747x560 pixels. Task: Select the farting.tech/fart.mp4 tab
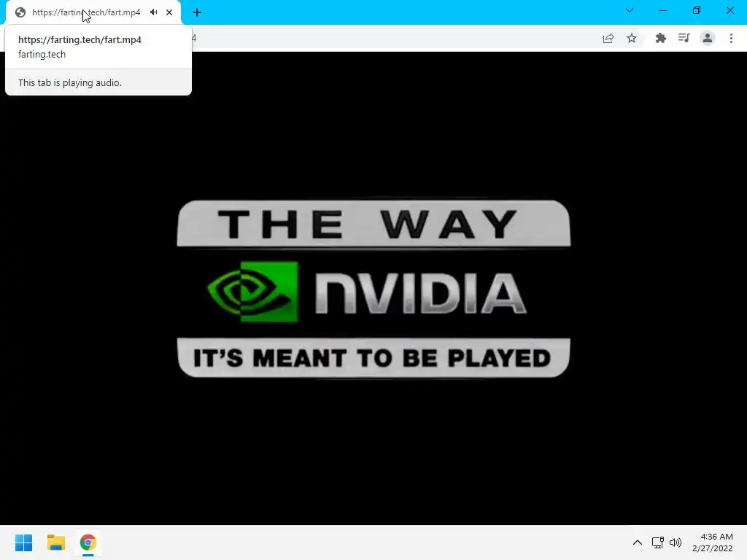point(93,12)
